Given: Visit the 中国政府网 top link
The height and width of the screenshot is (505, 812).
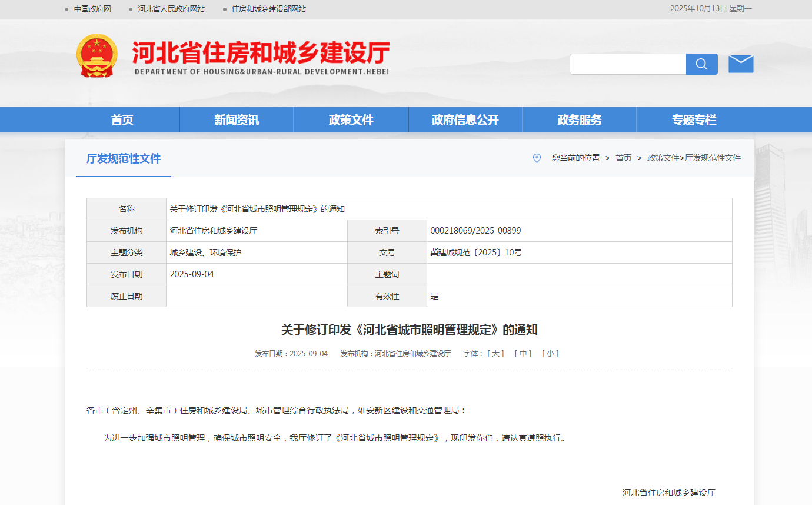Looking at the screenshot, I should 92,9.
